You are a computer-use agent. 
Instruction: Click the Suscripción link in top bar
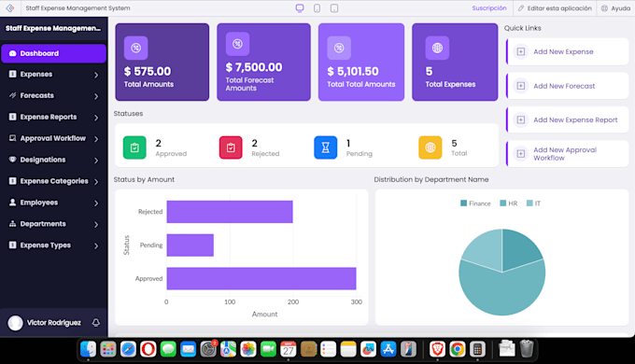coord(488,8)
